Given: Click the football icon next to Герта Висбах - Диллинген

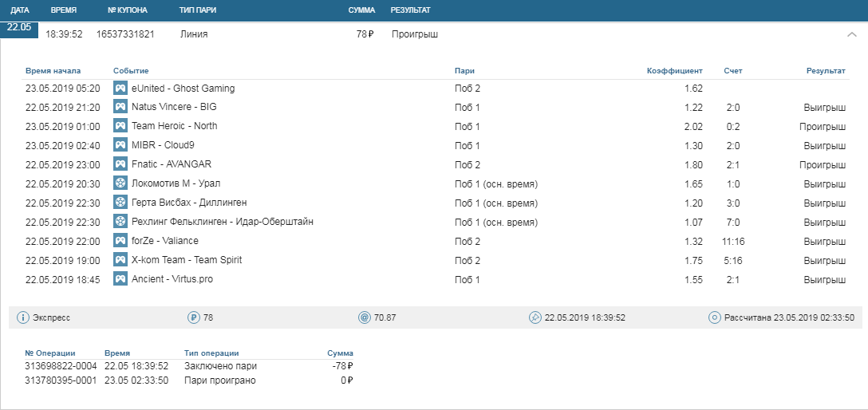Looking at the screenshot, I should click(x=120, y=203).
